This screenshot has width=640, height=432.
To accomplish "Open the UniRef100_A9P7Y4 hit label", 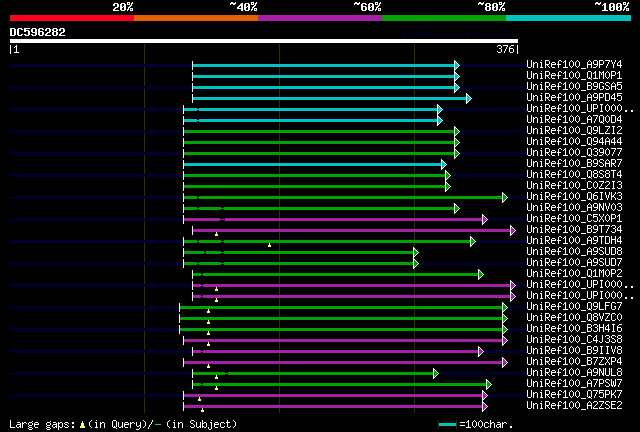I will click(574, 65).
